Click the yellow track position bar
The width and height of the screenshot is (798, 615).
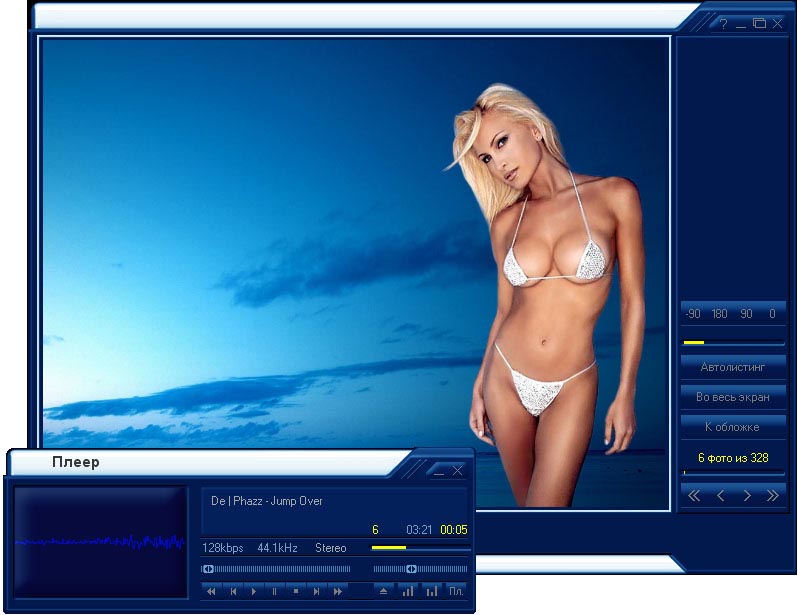click(x=420, y=548)
